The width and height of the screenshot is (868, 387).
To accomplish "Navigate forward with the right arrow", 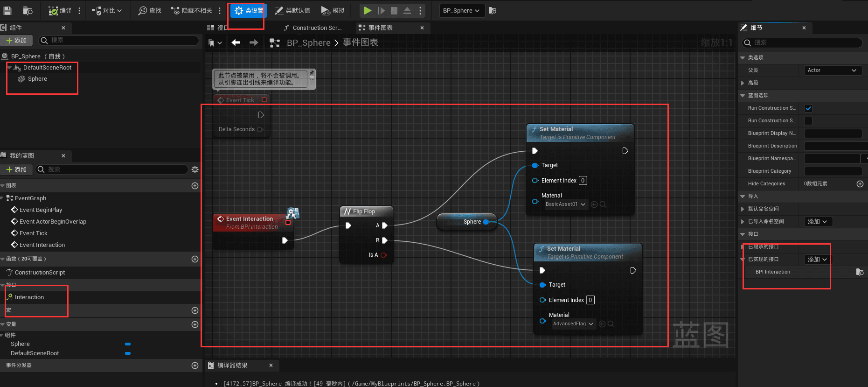I will coord(254,42).
